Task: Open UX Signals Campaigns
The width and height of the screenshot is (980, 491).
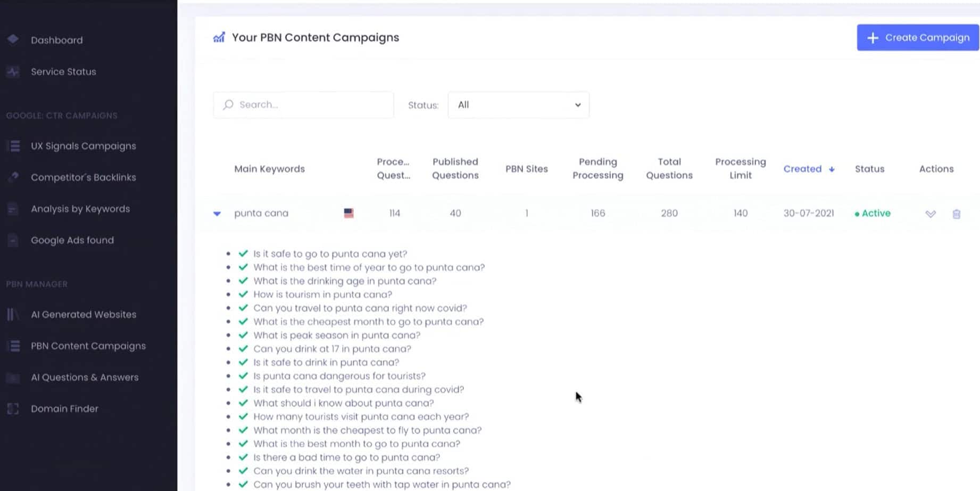Action: pos(84,145)
